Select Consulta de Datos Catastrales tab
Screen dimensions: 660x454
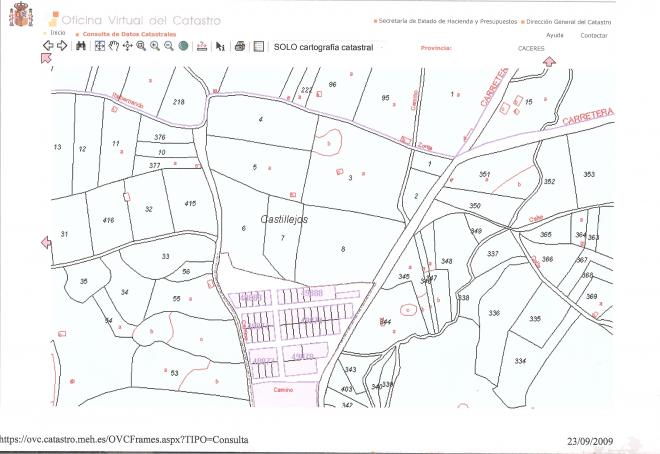click(121, 34)
